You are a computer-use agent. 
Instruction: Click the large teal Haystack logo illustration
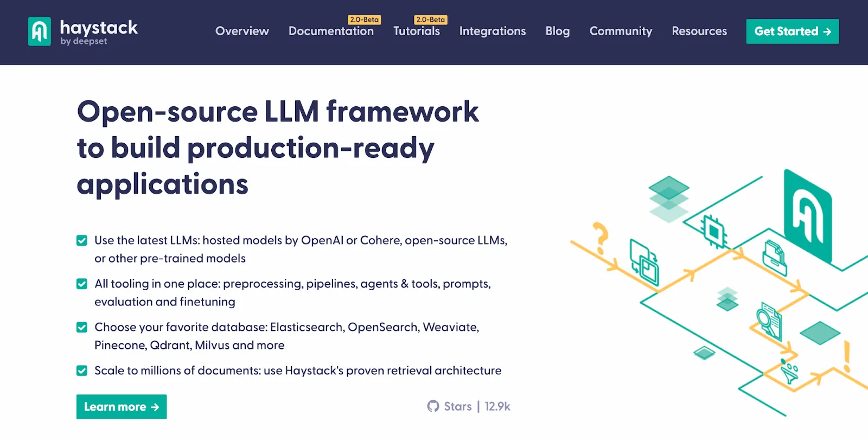pyautogui.click(x=807, y=216)
